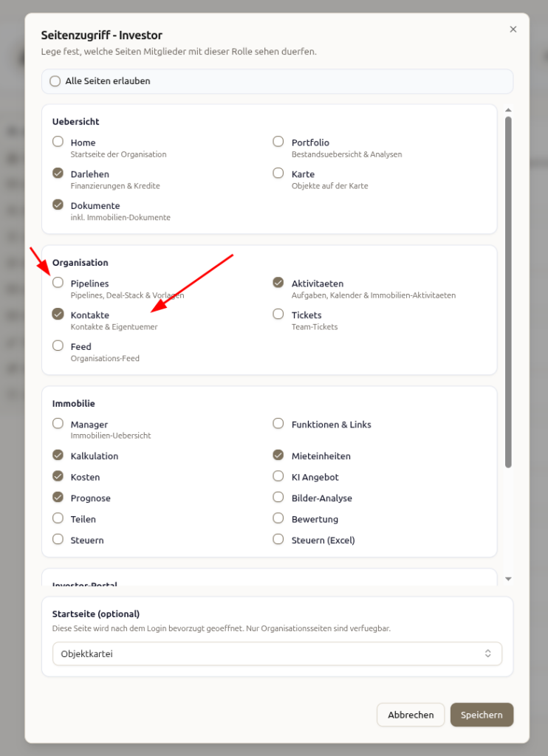Enable Bilder-Analyse access
Image resolution: width=548 pixels, height=756 pixels.
click(x=278, y=498)
